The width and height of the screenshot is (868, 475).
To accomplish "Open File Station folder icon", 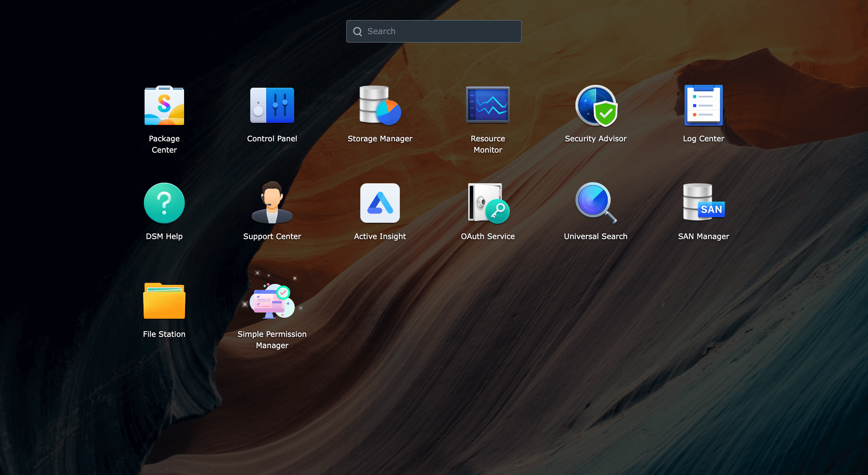I will [164, 301].
